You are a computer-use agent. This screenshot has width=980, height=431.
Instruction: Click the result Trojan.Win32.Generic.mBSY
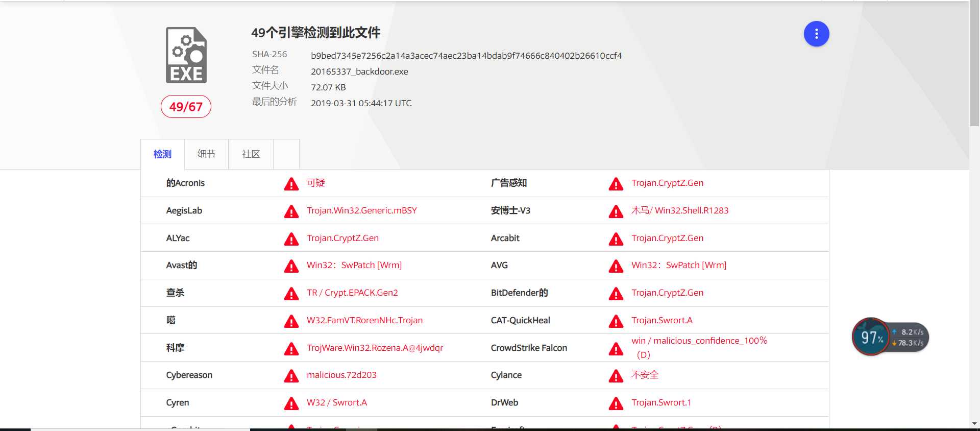point(362,210)
